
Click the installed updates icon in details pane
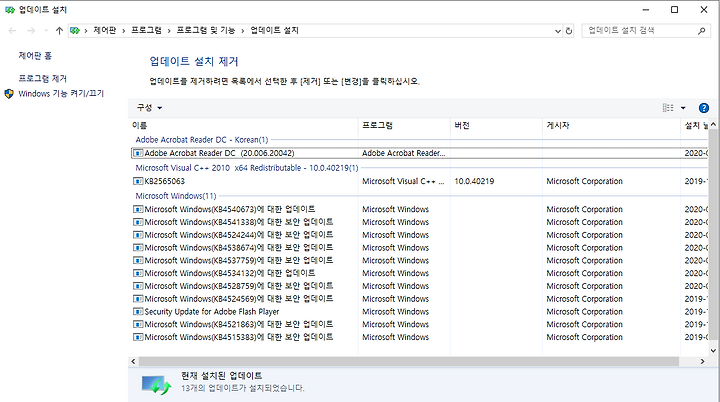coord(156,385)
